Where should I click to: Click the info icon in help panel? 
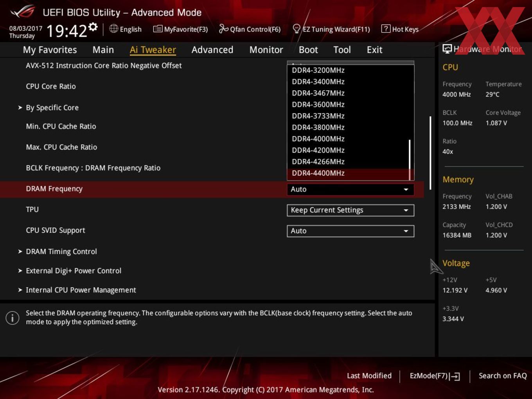pyautogui.click(x=13, y=318)
